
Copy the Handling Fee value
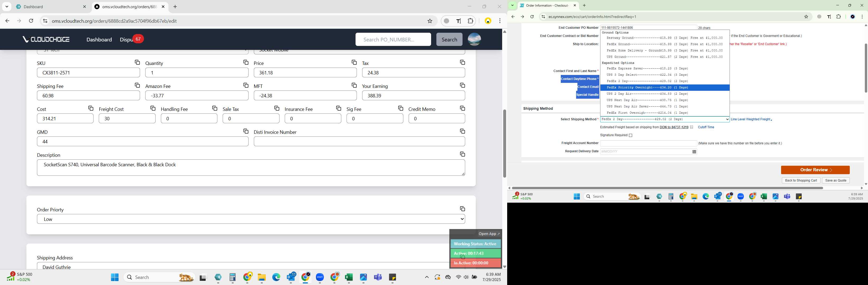pyautogui.click(x=215, y=108)
